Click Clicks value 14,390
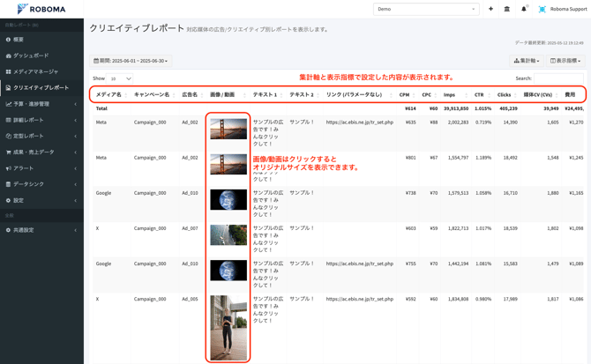This screenshot has width=591, height=364. tap(510, 123)
